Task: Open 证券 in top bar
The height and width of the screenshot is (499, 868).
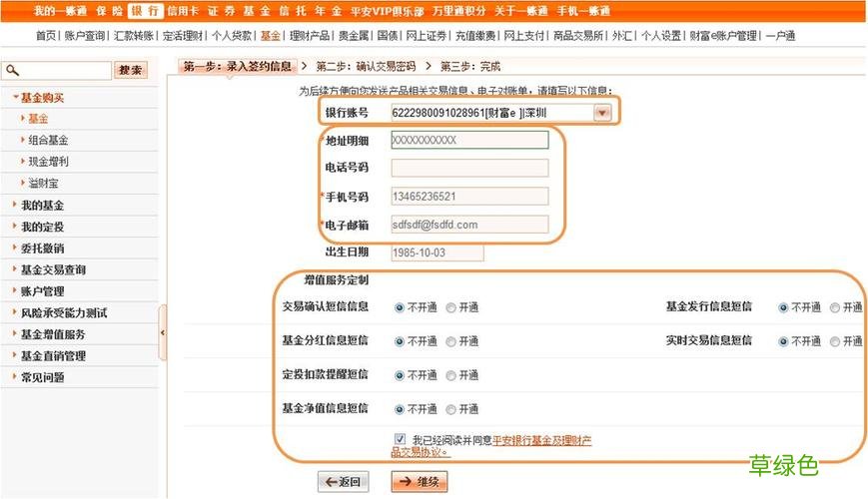Action: point(222,11)
